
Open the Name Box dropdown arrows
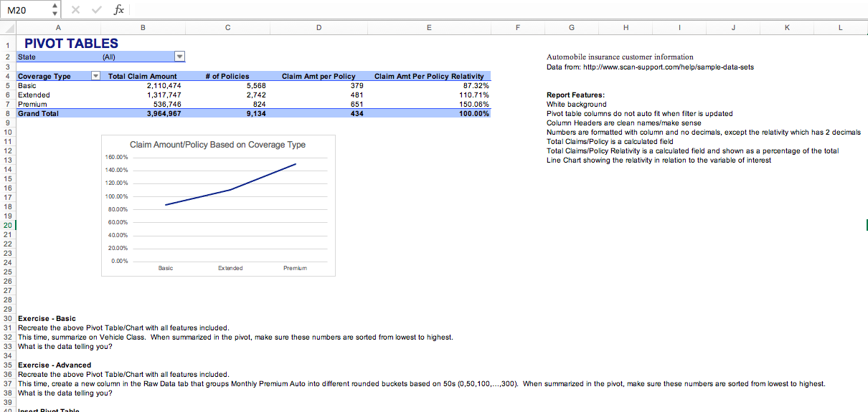[57, 10]
